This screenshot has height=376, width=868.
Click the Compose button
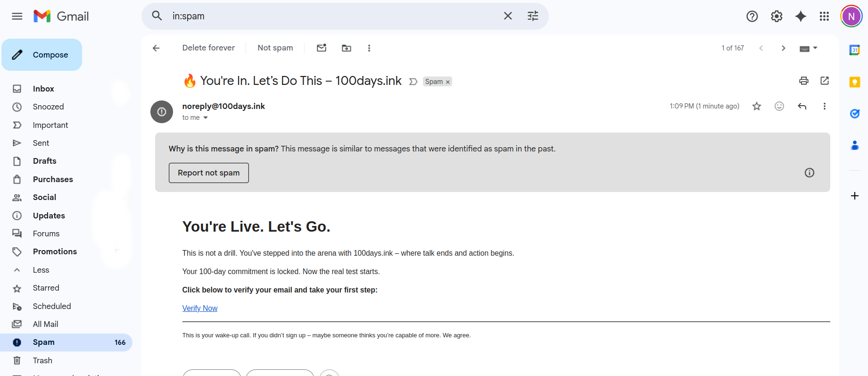click(x=41, y=55)
